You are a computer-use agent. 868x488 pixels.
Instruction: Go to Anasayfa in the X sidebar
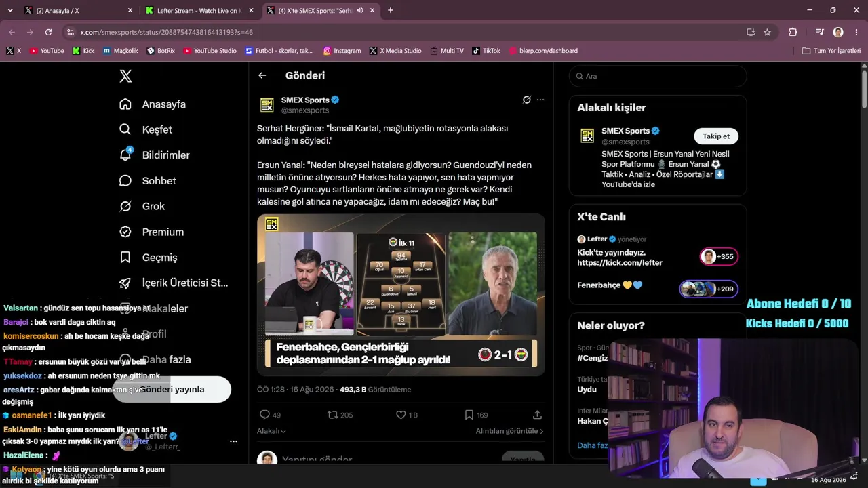[x=153, y=104]
